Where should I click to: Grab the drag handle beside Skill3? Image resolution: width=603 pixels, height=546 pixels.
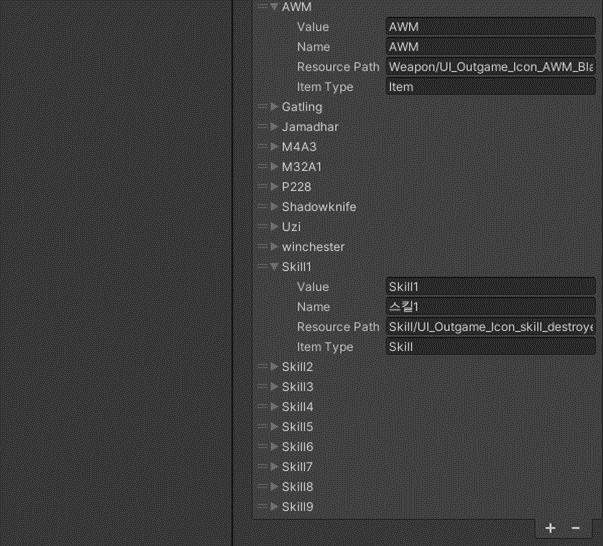tap(262, 386)
